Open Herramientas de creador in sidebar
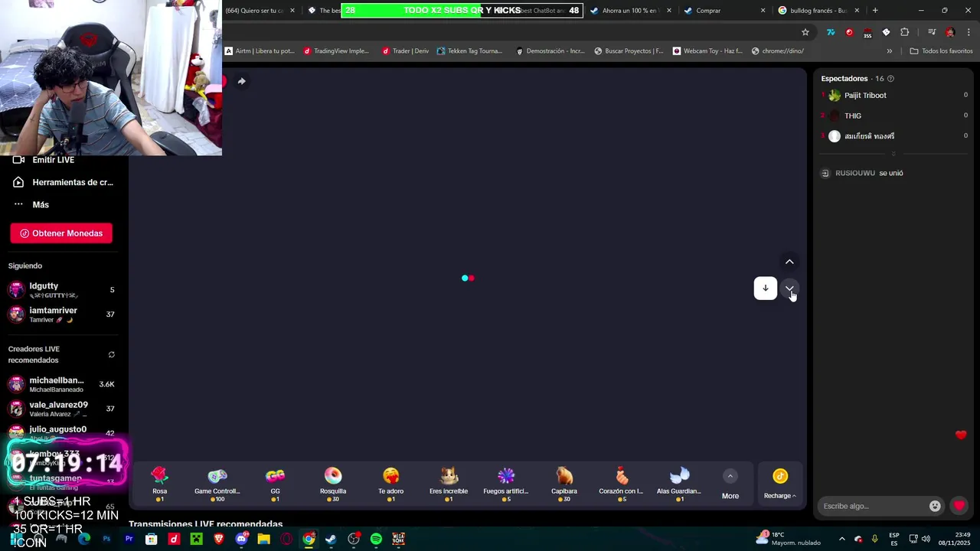The height and width of the screenshot is (551, 980). (63, 182)
